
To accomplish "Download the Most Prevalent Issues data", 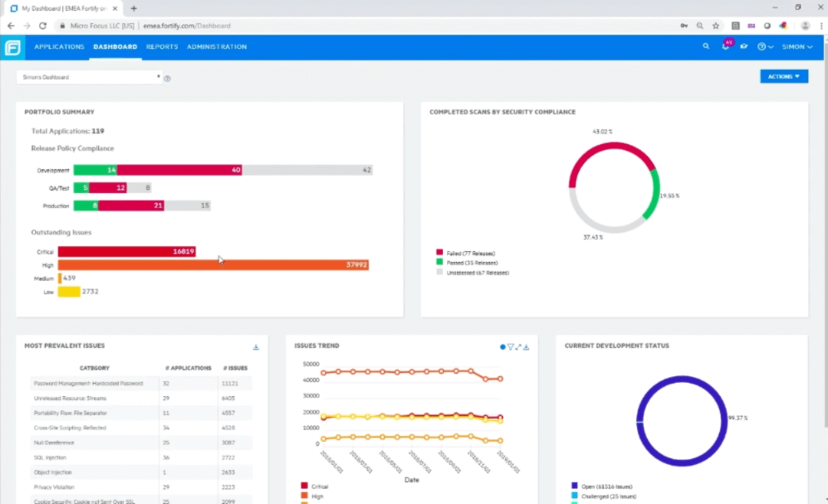I will [257, 346].
